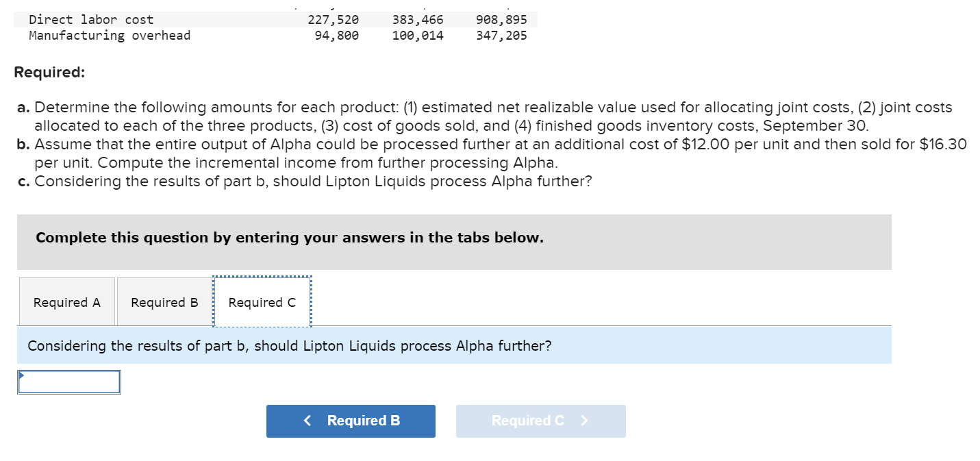The height and width of the screenshot is (461, 980).
Task: Select the Required C tab
Action: pyautogui.click(x=262, y=302)
